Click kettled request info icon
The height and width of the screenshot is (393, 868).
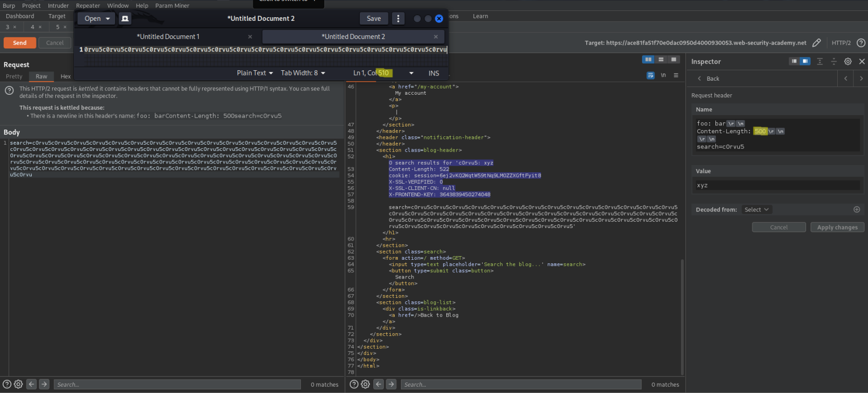(9, 91)
